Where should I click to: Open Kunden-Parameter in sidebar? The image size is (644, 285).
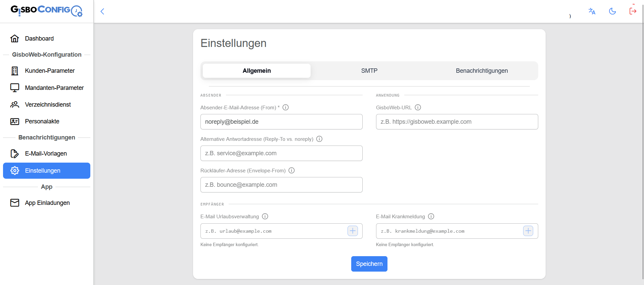pyautogui.click(x=47, y=71)
